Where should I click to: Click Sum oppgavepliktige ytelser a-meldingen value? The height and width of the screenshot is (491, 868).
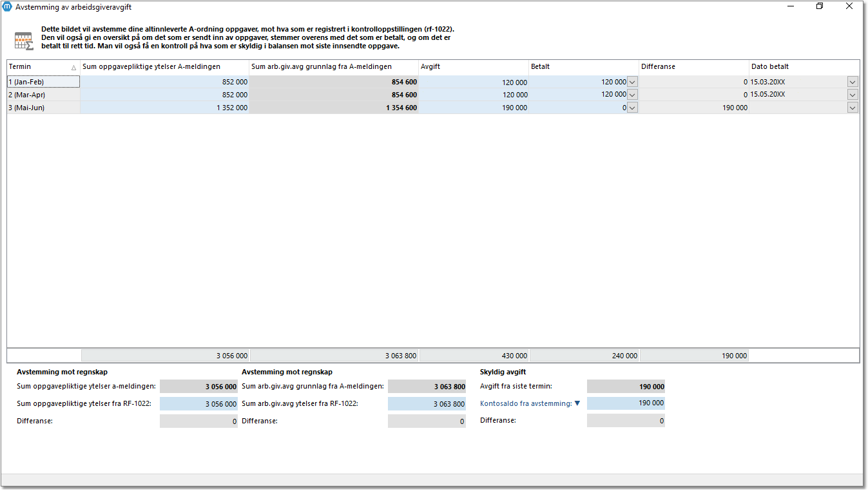198,387
